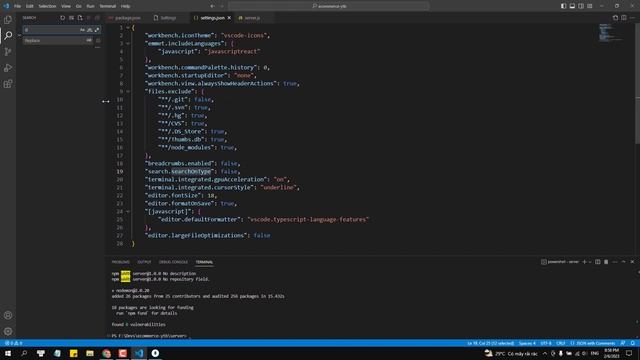
Task: Open the new terminal launch profile dropdown
Action: tap(590, 262)
